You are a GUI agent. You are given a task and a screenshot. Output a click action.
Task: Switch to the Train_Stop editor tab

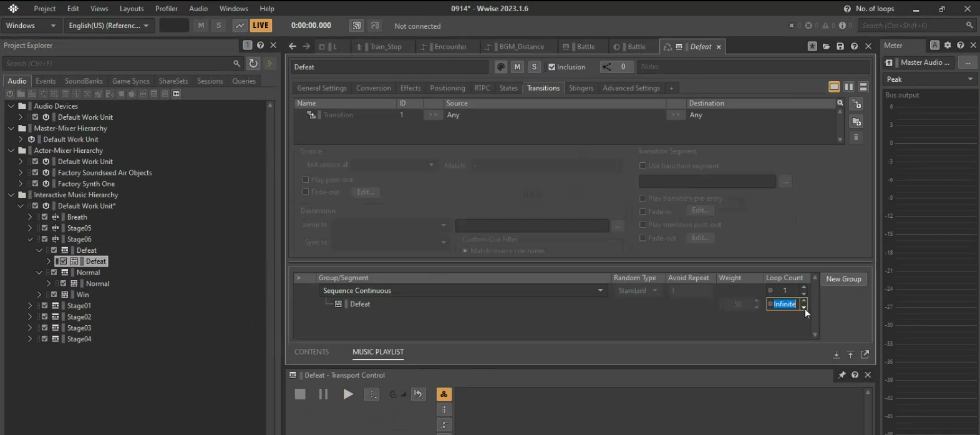(x=386, y=47)
